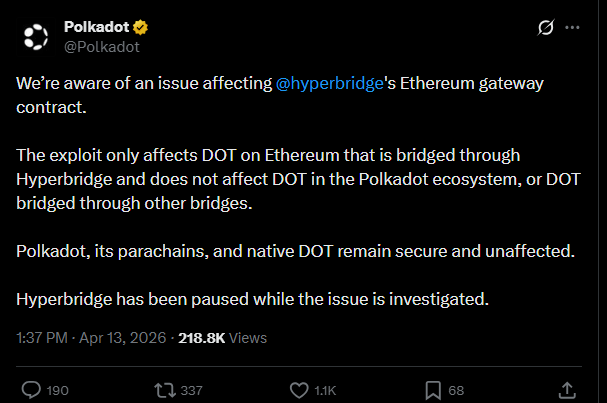Open the @Polkadot handle link
This screenshot has height=403, width=607.
click(x=101, y=45)
